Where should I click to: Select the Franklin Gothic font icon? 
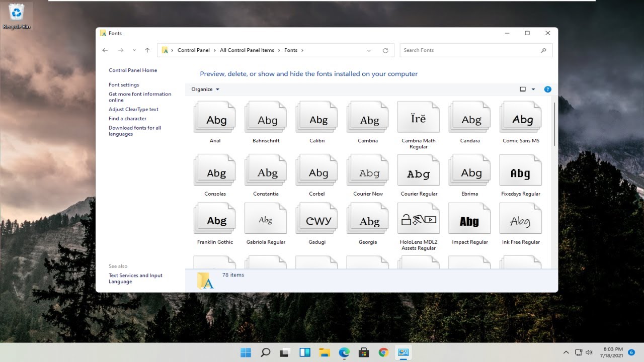tap(215, 219)
